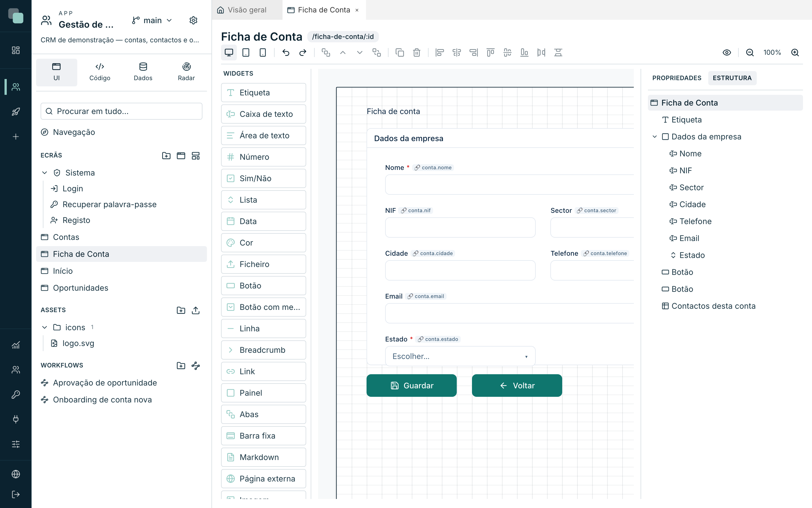The image size is (812, 508).
Task: Click the /ficha-de-conta/:id route badge
Action: [x=343, y=37]
